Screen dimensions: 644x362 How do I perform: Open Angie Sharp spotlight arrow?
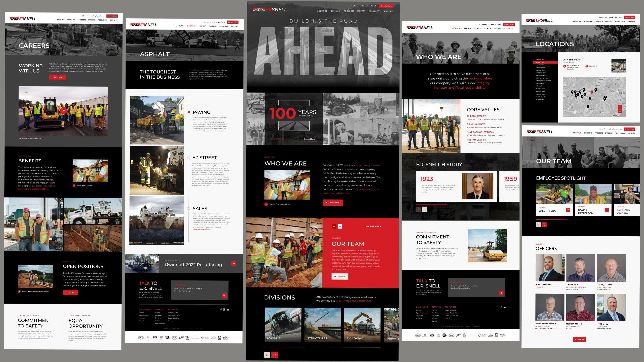(568, 210)
